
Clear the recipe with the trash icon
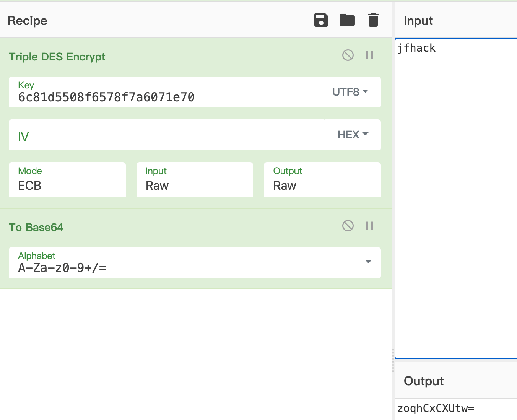(373, 20)
